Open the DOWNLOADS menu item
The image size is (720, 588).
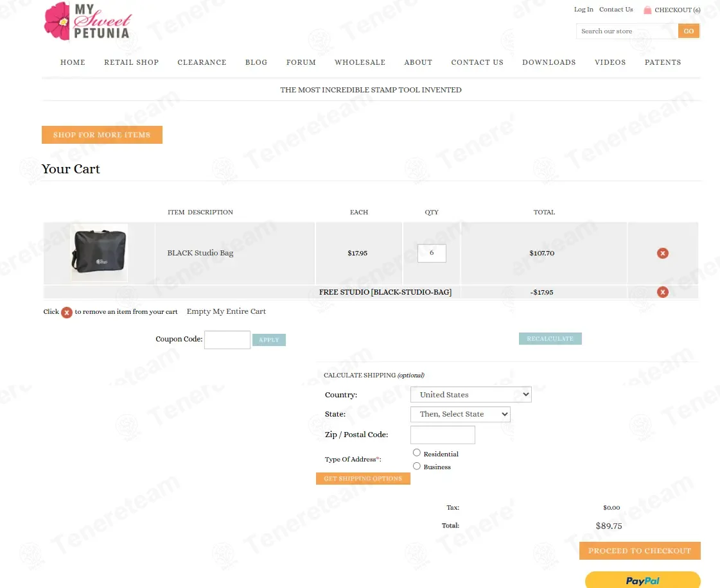pos(549,62)
